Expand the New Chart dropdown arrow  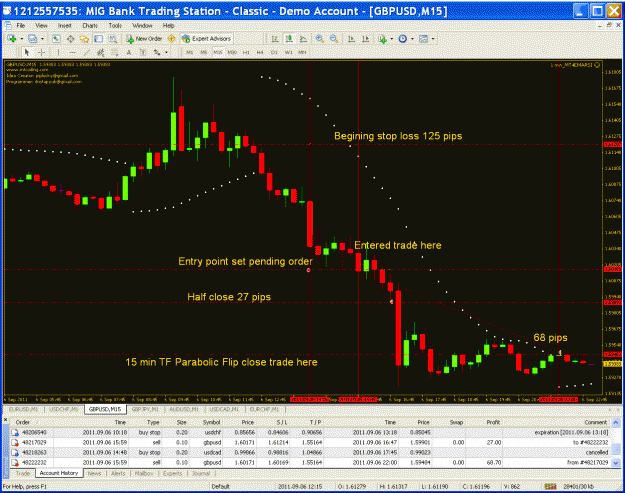coord(22,39)
